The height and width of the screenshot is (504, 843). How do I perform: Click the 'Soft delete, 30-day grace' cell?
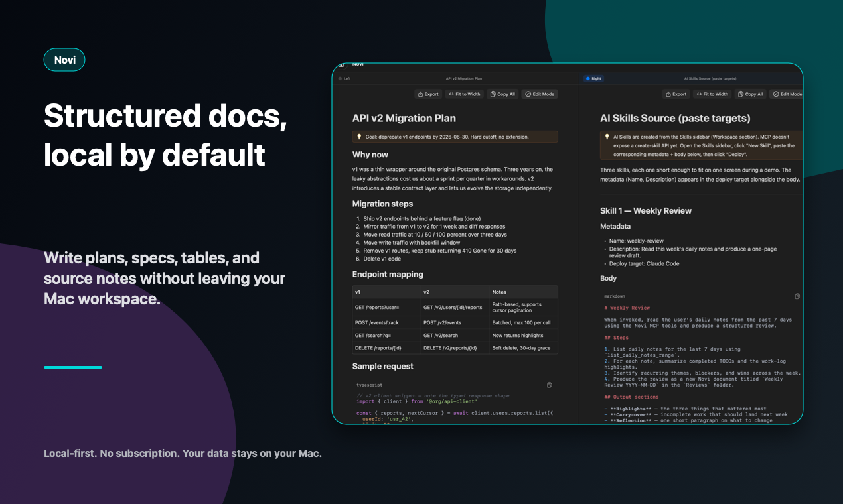(x=524, y=348)
